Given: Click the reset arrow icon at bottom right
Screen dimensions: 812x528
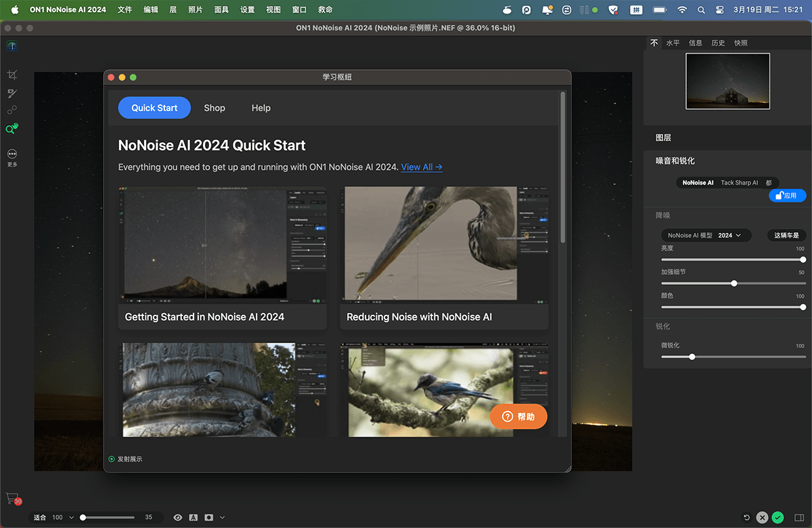Looking at the screenshot, I should tap(747, 517).
